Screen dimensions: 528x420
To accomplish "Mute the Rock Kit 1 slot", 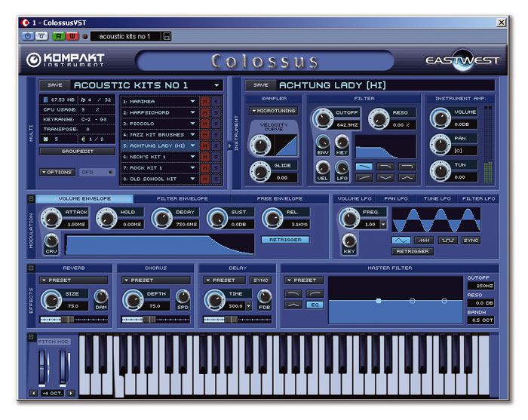I will click(204, 167).
